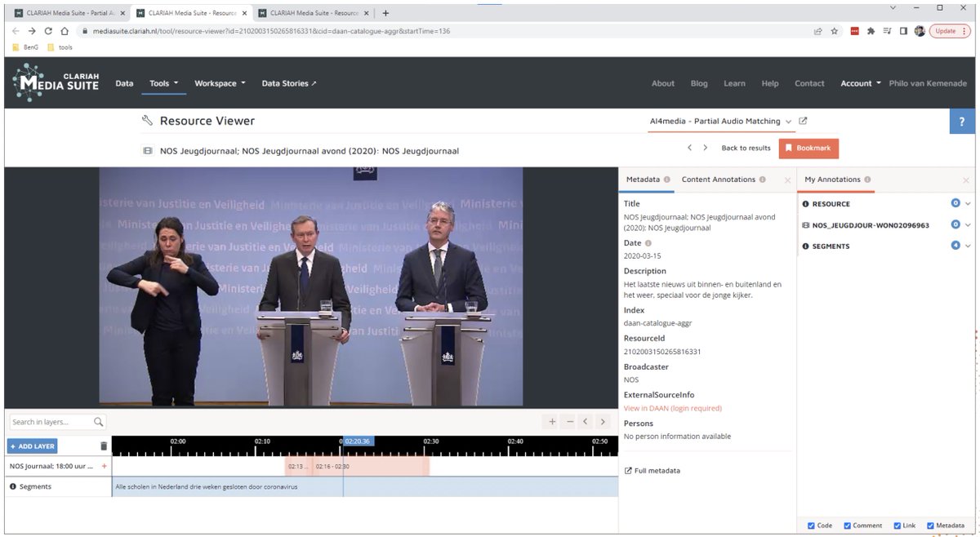Open Data Stories in the navigation bar
This screenshot has height=537, width=980.
[x=289, y=83]
